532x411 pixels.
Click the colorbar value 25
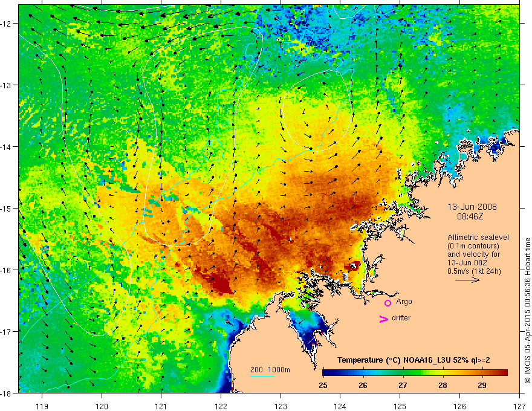[x=323, y=385]
